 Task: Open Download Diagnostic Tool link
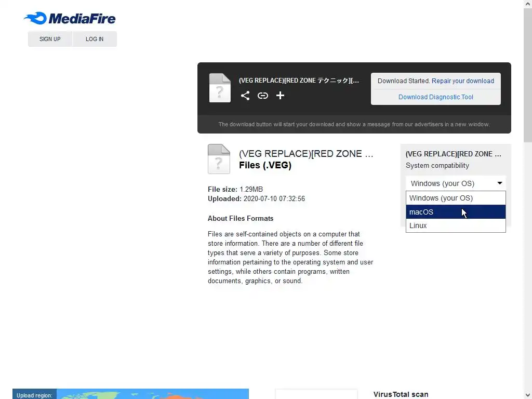coord(436,97)
